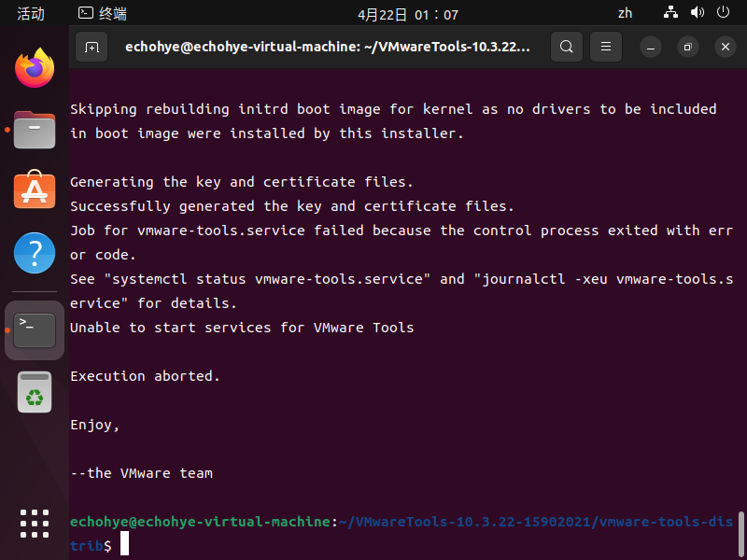Viewport: 747px width, 560px height.
Task: Switch input source via zh indicator
Action: (x=625, y=13)
